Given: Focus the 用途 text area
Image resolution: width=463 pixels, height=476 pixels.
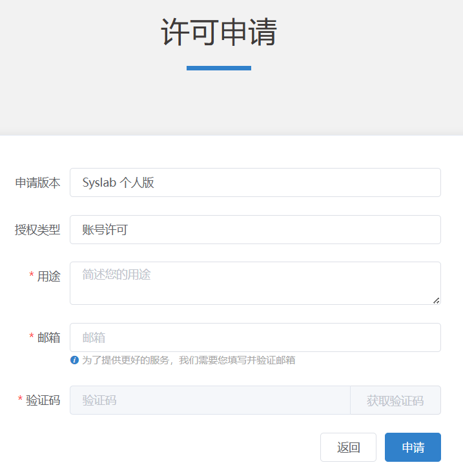Looking at the screenshot, I should point(255,283).
